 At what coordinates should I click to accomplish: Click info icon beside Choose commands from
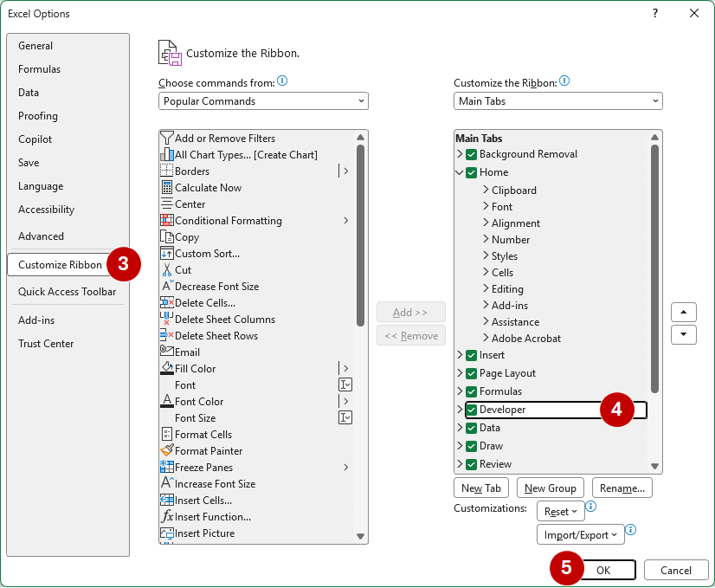pyautogui.click(x=282, y=81)
